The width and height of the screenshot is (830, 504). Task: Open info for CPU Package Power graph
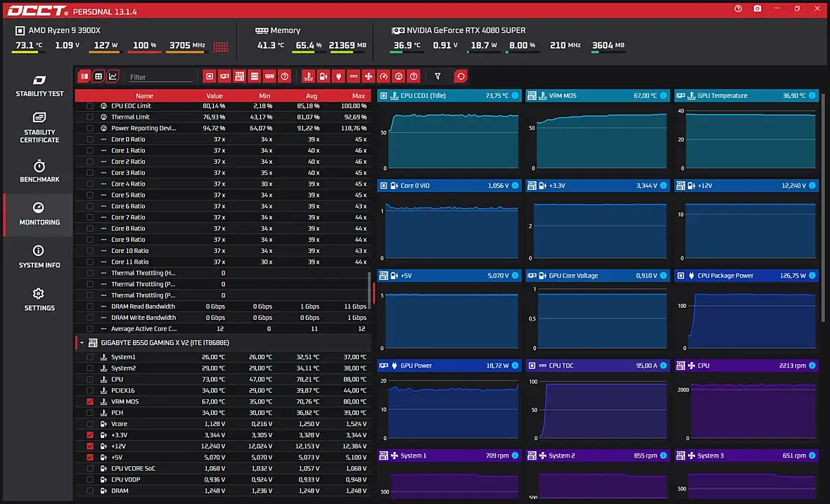pyautogui.click(x=812, y=276)
